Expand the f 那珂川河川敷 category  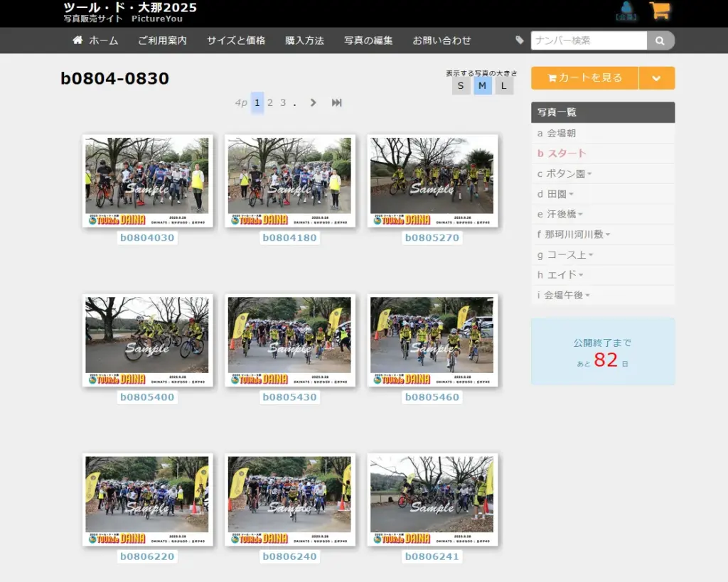tap(574, 235)
